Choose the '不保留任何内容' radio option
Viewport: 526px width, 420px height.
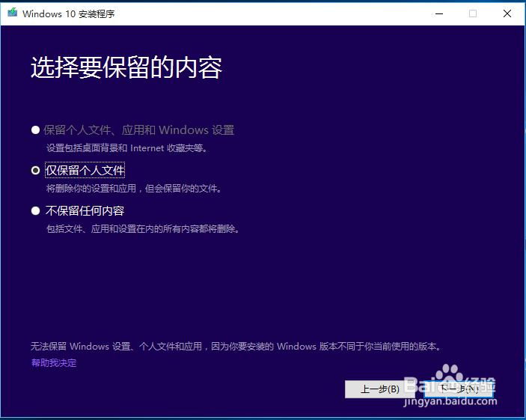(35, 211)
